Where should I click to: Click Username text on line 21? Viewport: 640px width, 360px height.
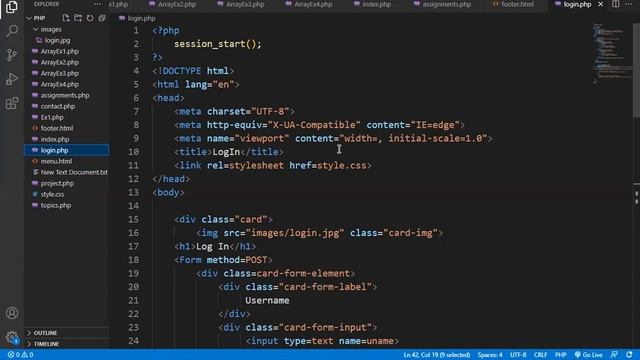point(267,300)
